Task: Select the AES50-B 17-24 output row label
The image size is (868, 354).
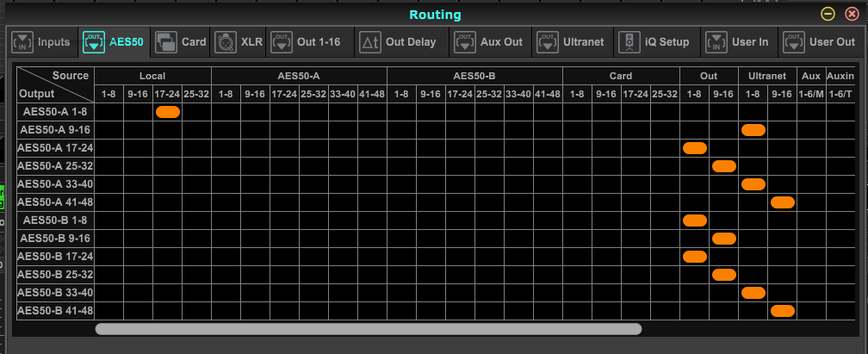Action: (x=55, y=257)
